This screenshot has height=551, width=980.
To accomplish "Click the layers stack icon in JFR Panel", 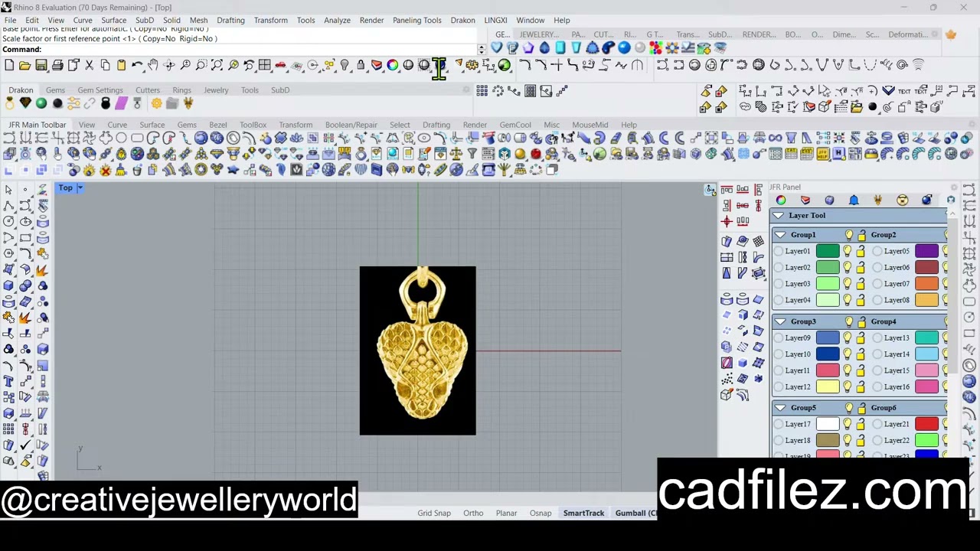I will point(805,201).
